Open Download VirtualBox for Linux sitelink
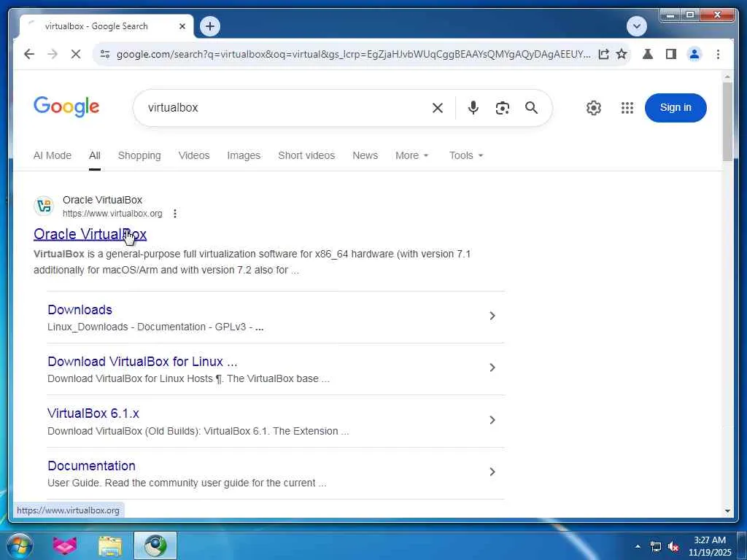 (x=142, y=362)
